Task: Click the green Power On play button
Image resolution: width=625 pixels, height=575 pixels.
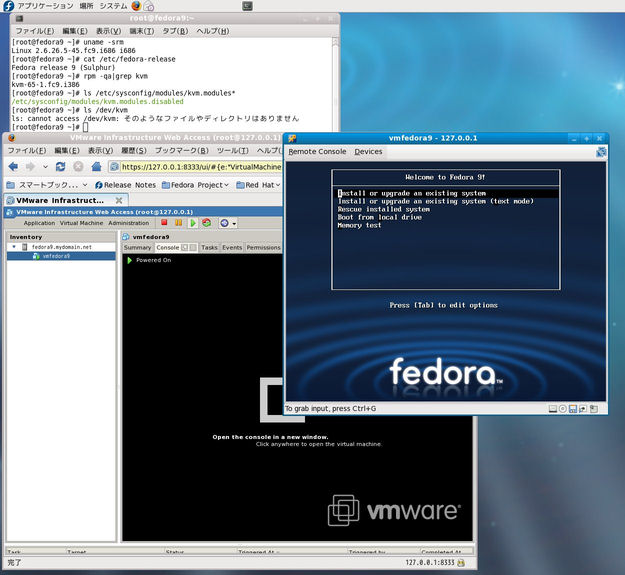Action: (193, 223)
